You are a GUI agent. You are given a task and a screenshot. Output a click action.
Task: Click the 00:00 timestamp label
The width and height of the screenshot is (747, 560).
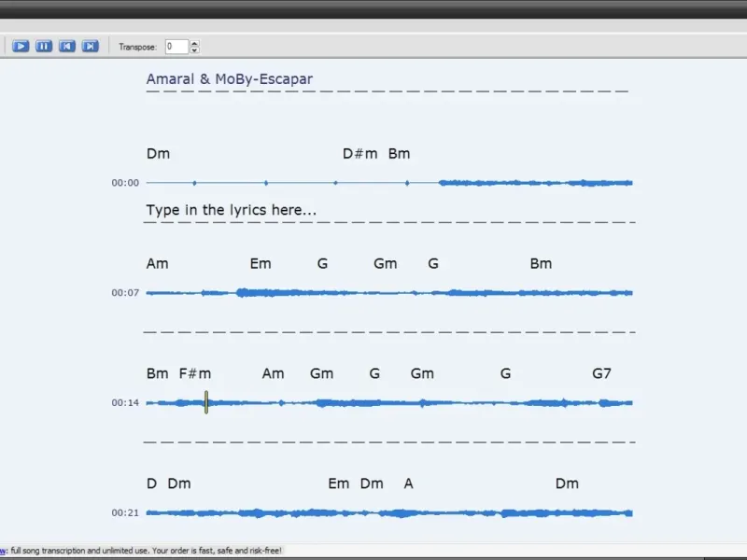[x=125, y=183]
